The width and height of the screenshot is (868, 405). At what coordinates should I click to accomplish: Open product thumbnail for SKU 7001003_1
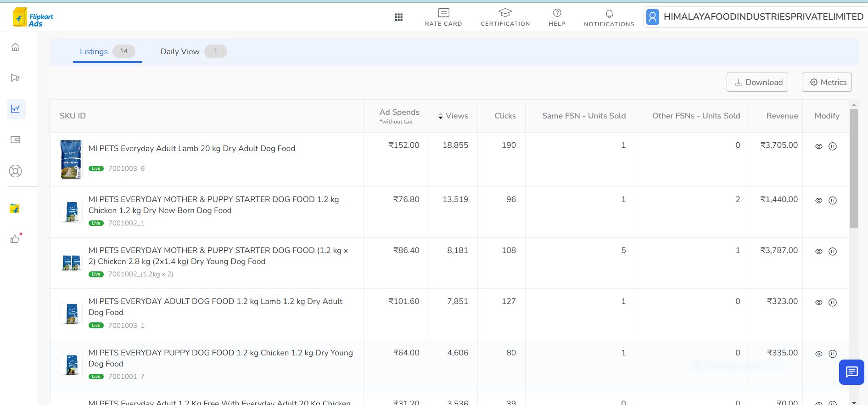[x=71, y=314]
